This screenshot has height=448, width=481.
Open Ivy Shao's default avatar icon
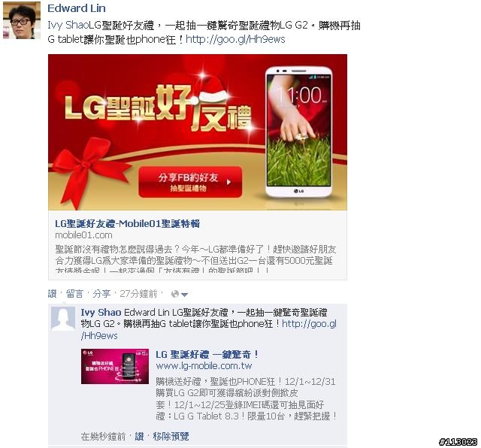click(x=63, y=319)
